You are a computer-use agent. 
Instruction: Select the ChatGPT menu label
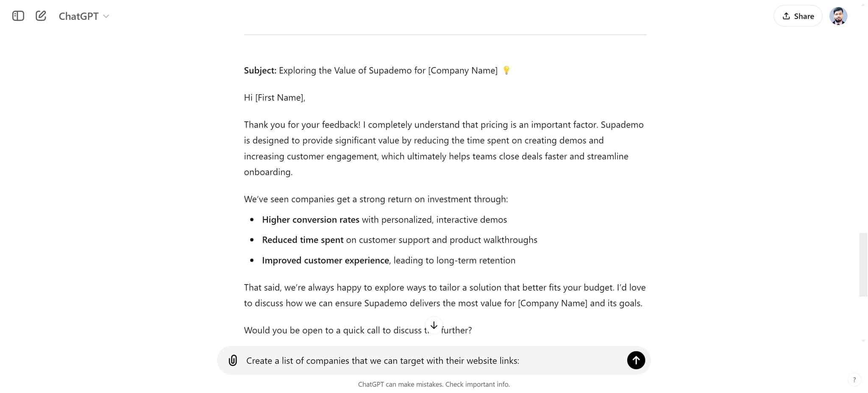[x=78, y=16]
